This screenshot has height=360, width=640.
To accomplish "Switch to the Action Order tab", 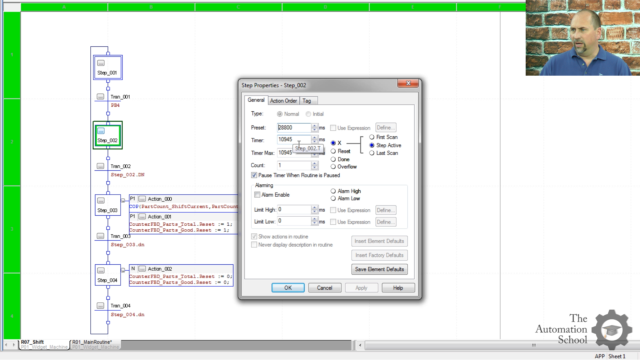I will (283, 101).
